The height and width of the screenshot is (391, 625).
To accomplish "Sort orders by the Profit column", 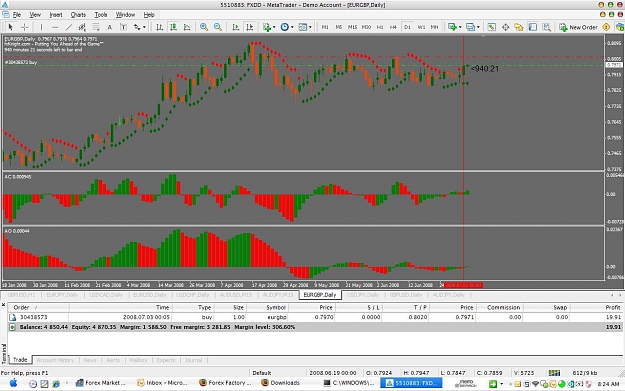I will tap(613, 307).
